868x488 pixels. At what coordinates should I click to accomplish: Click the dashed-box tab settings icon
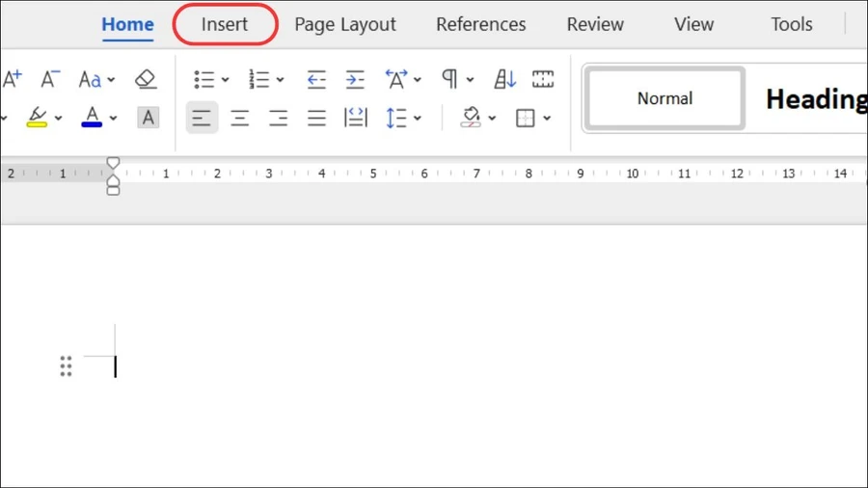542,79
